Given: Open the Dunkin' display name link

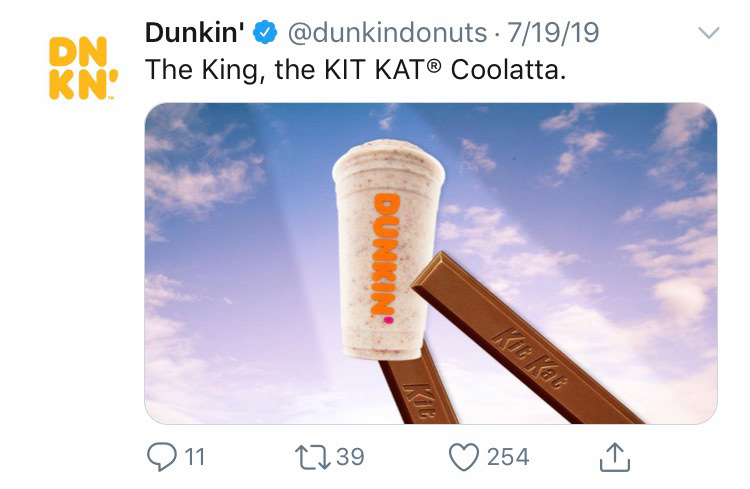Looking at the screenshot, I should (x=195, y=33).
